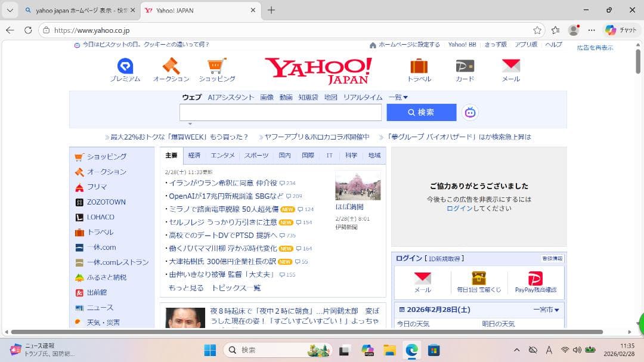
Task: Open the Copilot チャット button
Action: (621, 30)
